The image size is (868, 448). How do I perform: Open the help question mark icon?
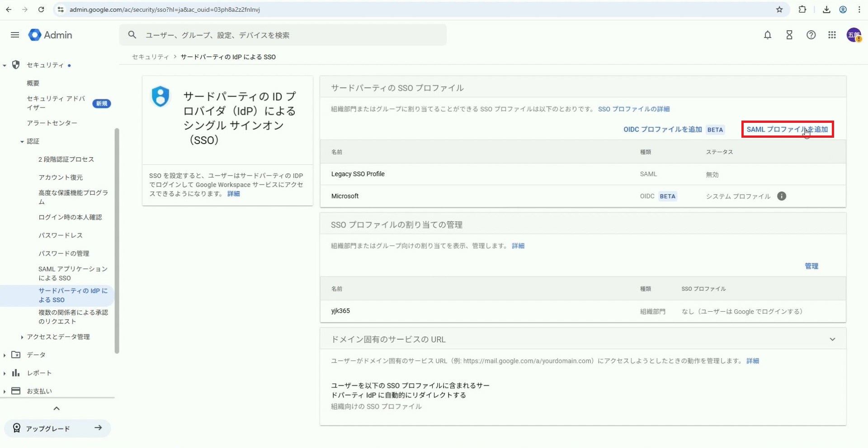[811, 35]
